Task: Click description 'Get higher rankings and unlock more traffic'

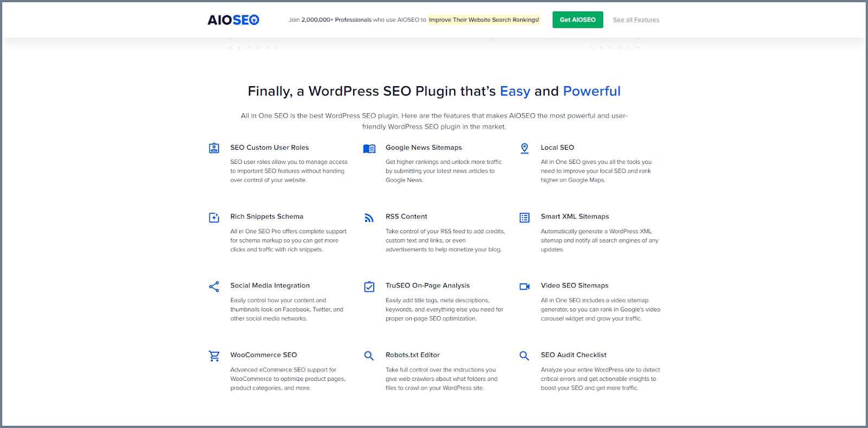Action: [x=444, y=171]
